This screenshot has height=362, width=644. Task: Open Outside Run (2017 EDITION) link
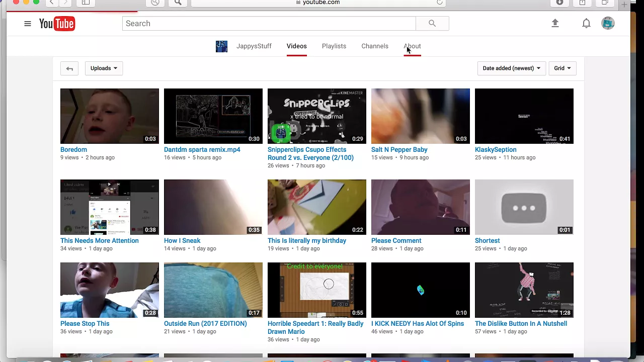(x=205, y=324)
